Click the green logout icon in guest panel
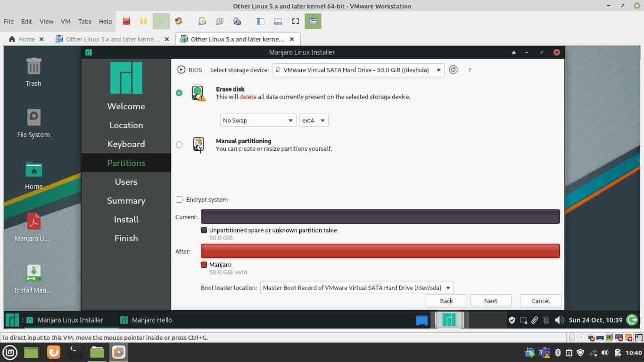 632,320
